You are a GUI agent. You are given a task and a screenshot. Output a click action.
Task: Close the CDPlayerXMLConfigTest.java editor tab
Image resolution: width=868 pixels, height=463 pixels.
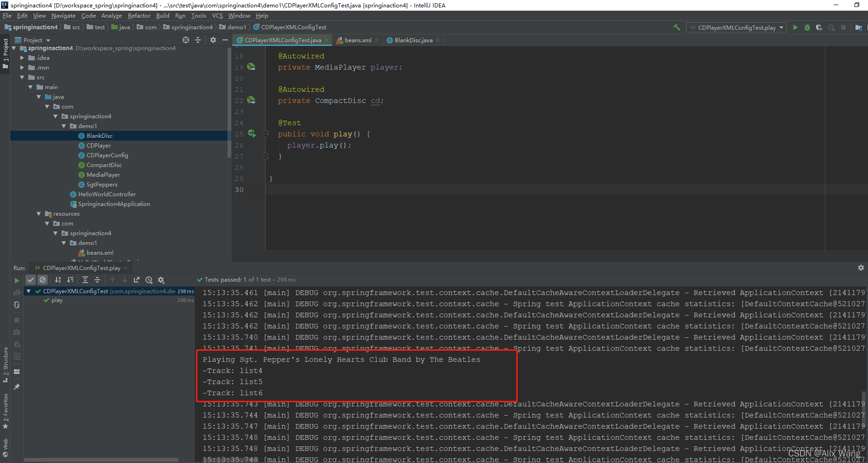tap(327, 40)
